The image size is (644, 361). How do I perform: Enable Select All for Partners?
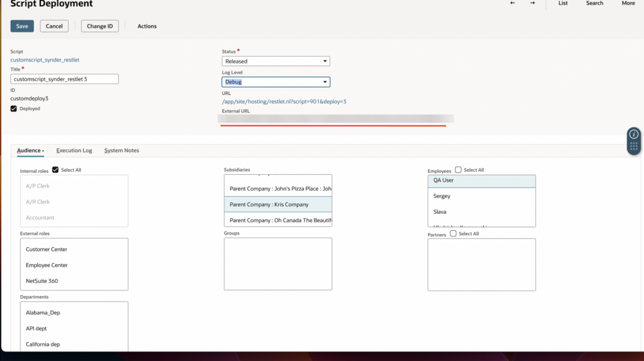click(453, 234)
